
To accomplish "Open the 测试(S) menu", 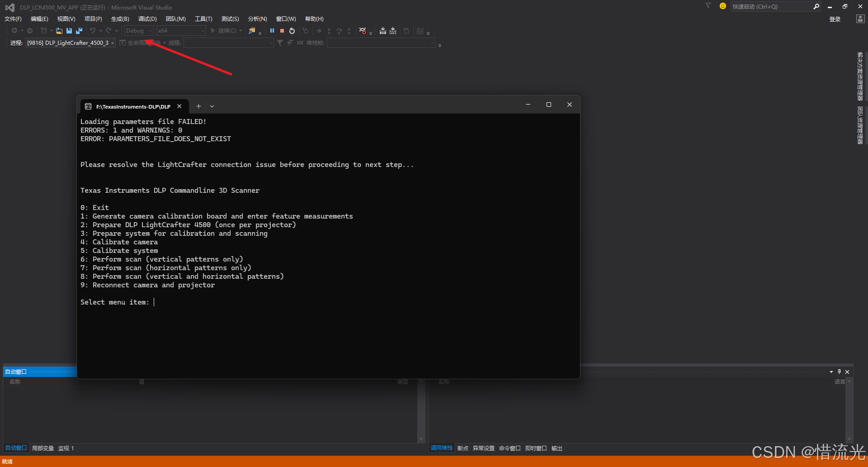I will click(230, 19).
